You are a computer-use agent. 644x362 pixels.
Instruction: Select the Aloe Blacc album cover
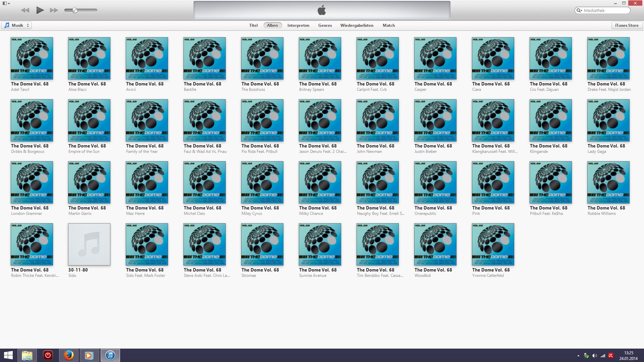coord(89,58)
